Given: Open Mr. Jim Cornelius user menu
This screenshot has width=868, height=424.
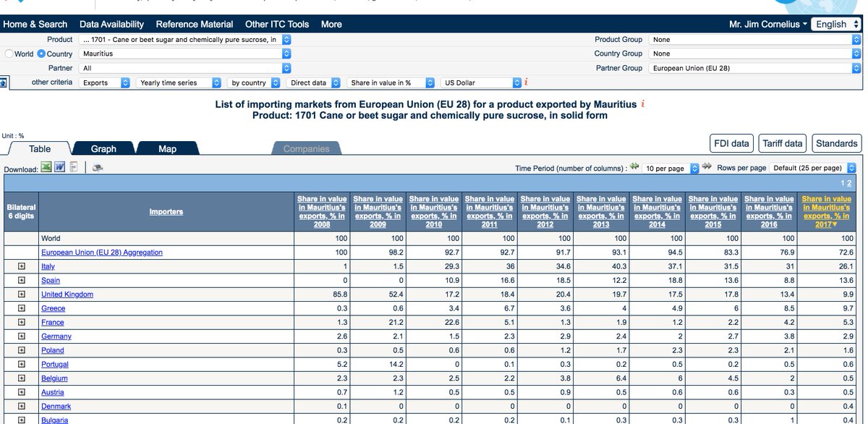Looking at the screenshot, I should tap(768, 24).
